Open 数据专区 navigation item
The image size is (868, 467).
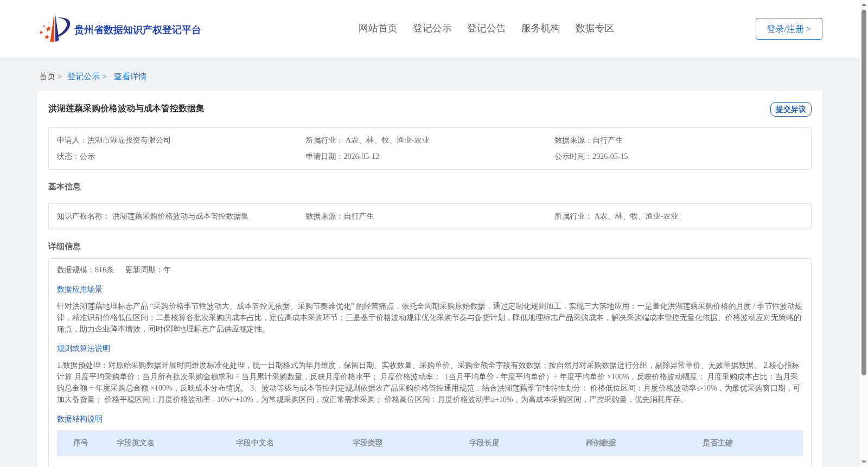coord(595,28)
